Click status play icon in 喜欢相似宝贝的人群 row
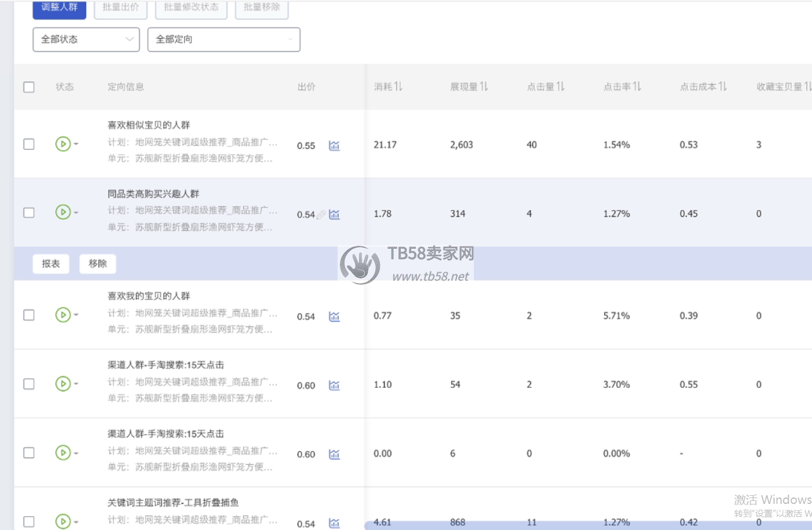This screenshot has width=812, height=530. [x=63, y=144]
